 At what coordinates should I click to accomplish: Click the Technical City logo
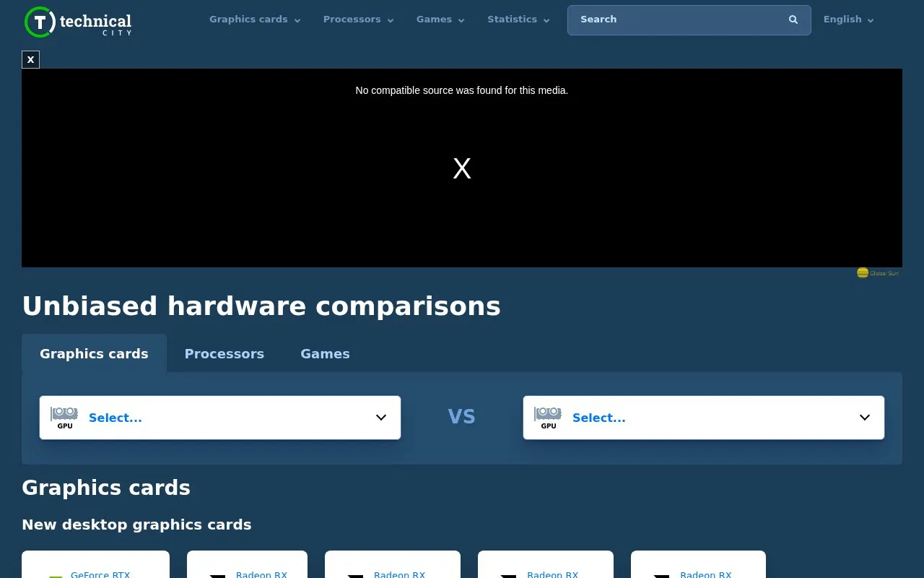[78, 22]
